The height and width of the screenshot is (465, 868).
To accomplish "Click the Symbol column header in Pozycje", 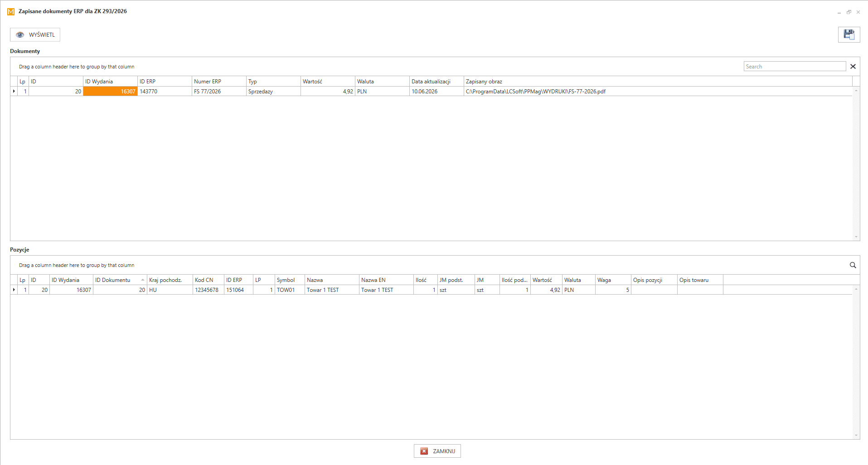I will pyautogui.click(x=290, y=280).
